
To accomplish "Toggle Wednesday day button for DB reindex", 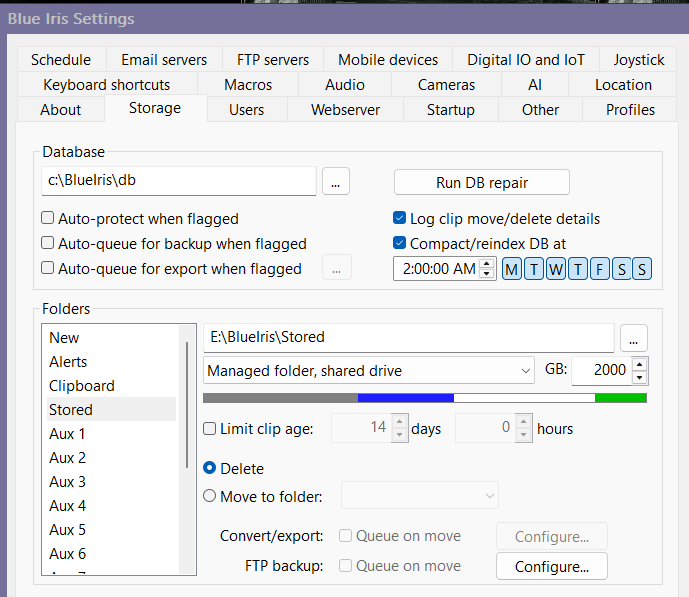I will (555, 268).
